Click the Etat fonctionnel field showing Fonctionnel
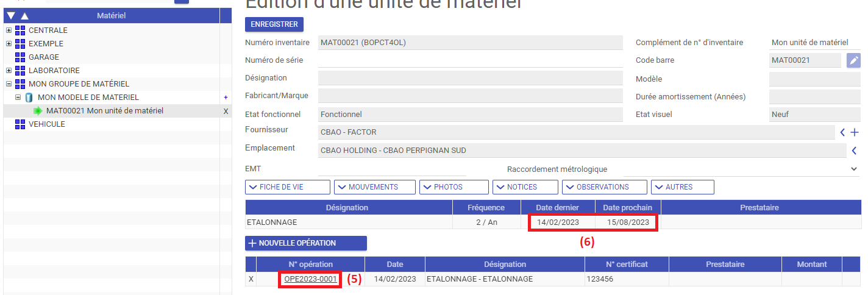 (471, 114)
